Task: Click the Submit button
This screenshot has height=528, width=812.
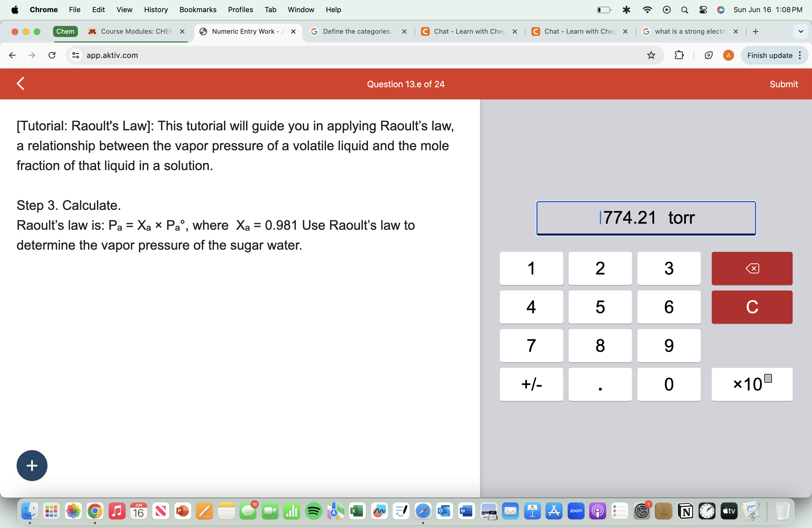Action: pos(784,84)
